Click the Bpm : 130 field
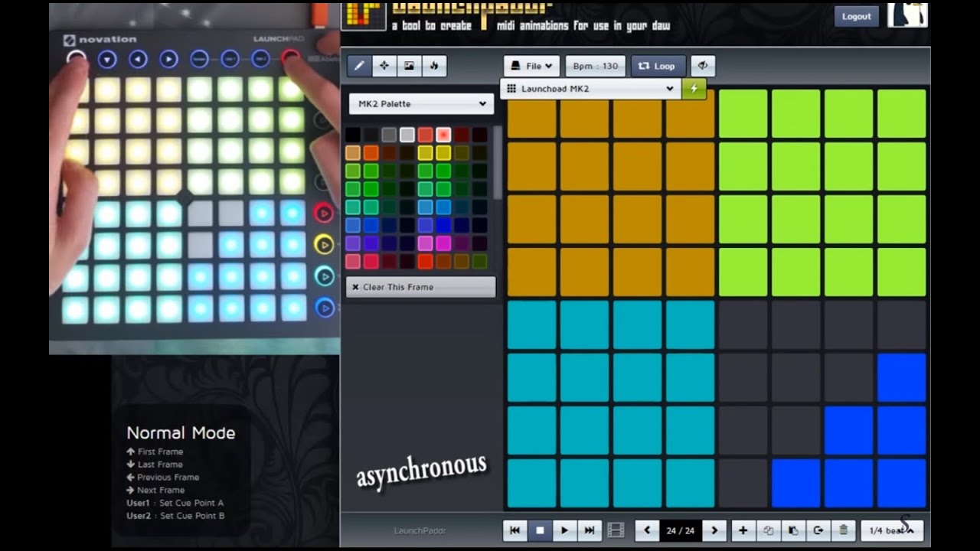Viewport: 980px width, 551px height. [596, 66]
